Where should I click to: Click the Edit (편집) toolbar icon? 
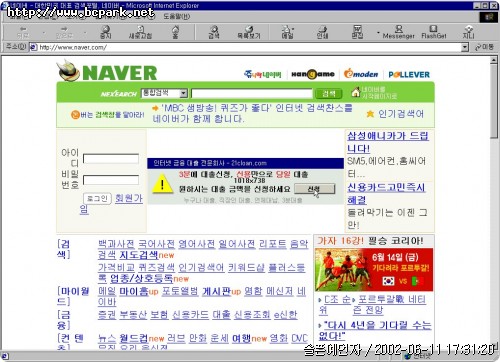[357, 32]
